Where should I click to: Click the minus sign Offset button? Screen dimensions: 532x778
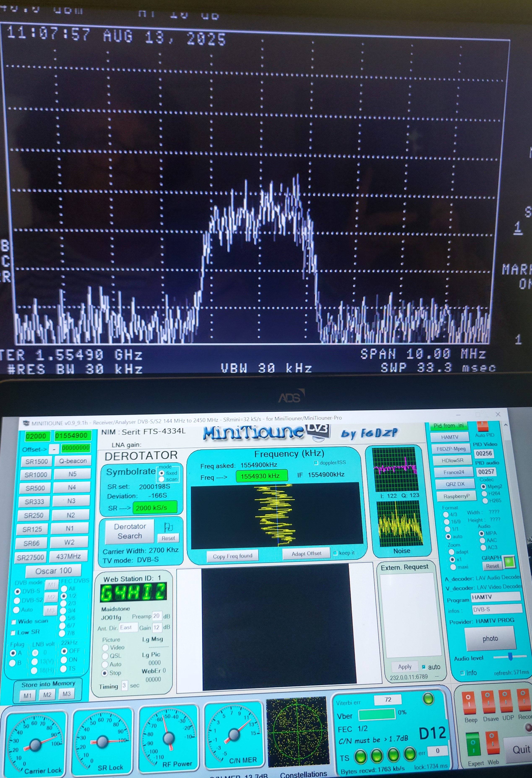(x=54, y=449)
